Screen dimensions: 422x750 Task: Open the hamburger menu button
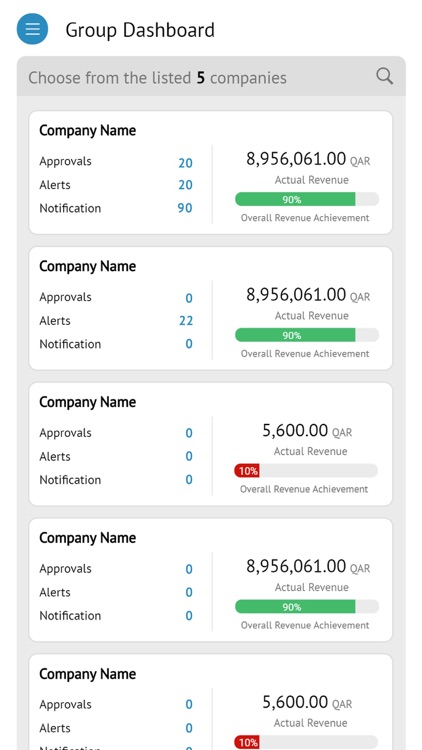[33, 29]
